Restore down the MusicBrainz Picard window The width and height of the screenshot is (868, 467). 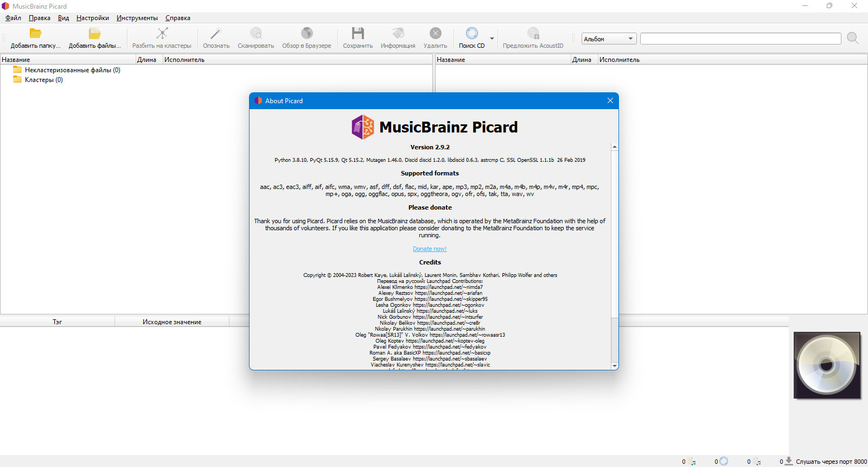click(829, 6)
